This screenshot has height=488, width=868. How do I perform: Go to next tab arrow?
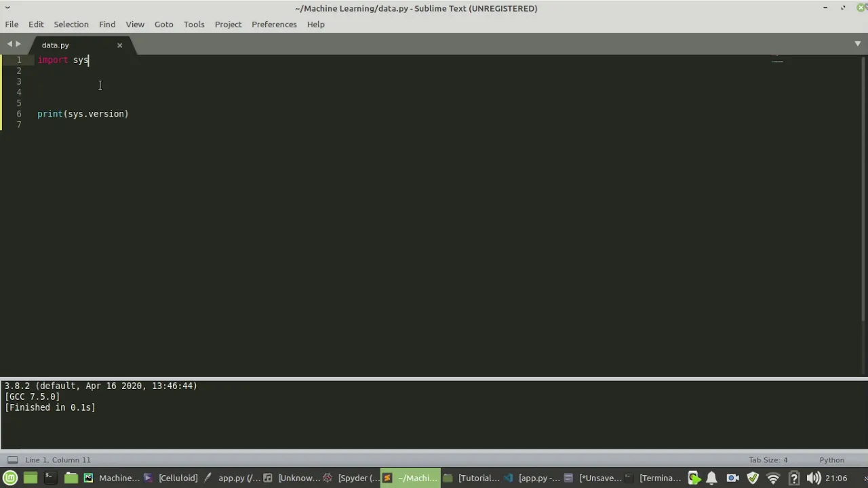[x=18, y=44]
